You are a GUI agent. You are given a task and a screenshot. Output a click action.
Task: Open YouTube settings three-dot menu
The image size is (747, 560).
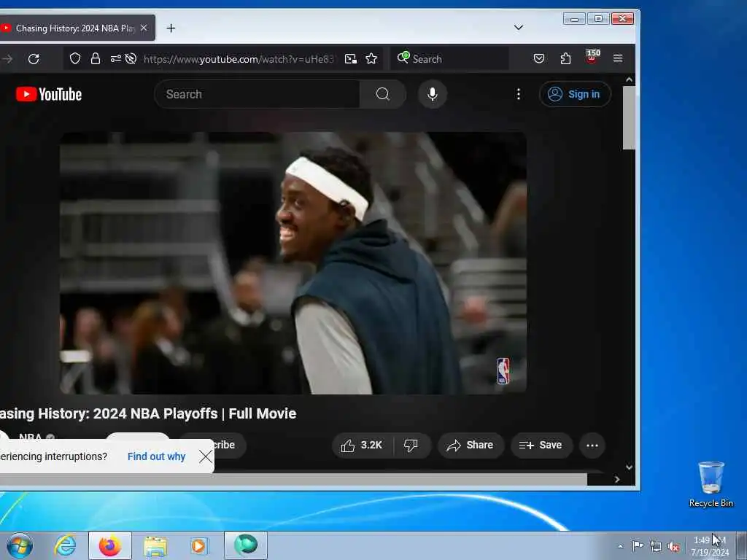(x=519, y=94)
